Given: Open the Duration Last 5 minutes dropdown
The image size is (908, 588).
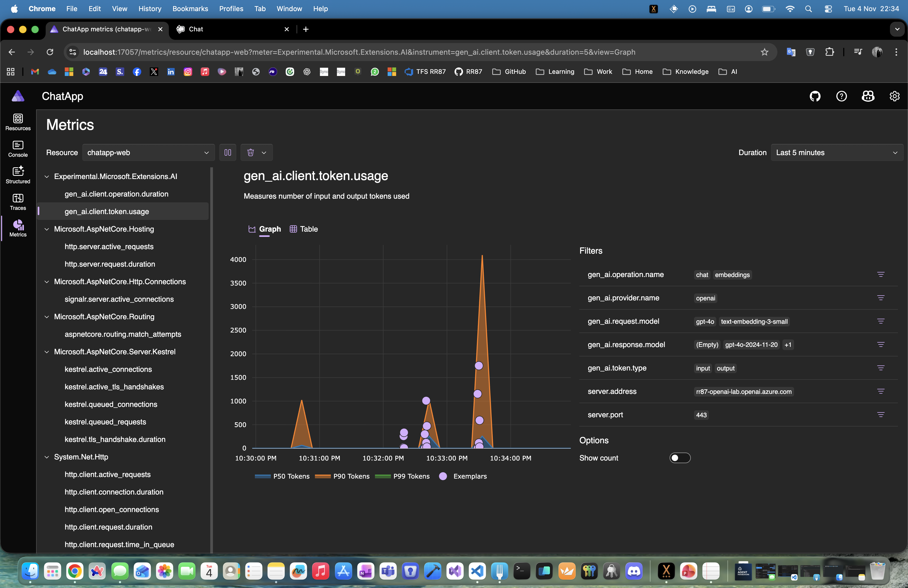Looking at the screenshot, I should pyautogui.click(x=836, y=153).
